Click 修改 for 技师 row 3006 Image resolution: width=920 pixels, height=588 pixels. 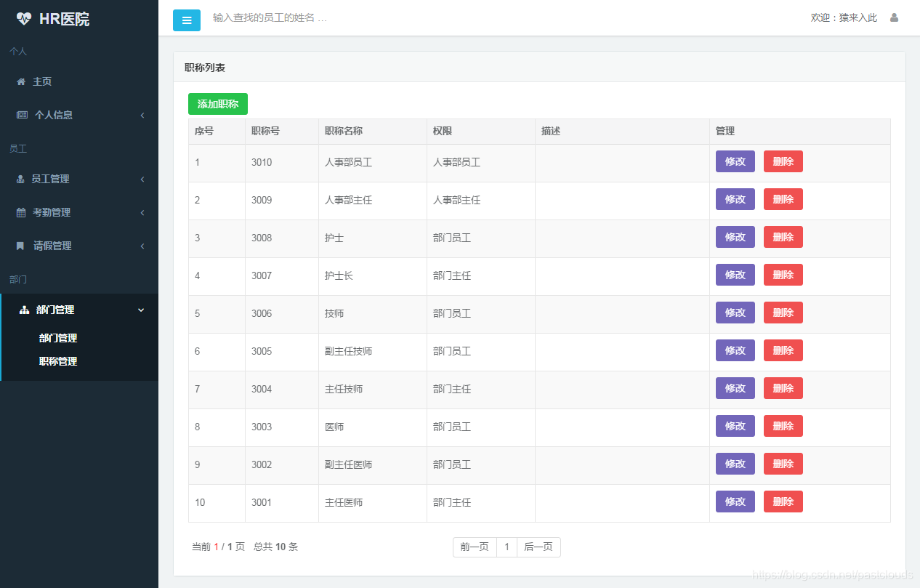point(735,313)
